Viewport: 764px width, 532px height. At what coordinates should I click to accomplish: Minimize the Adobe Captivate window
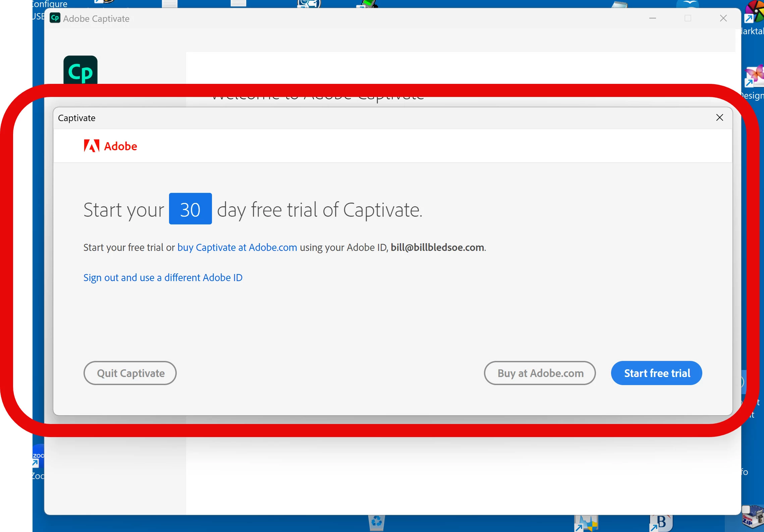click(x=652, y=18)
